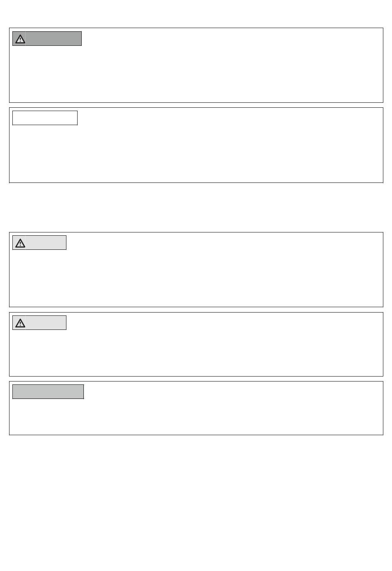Click the warning triangle in the upper light gray label
Viewport: 392px width, 571px height.
pyautogui.click(x=20, y=243)
